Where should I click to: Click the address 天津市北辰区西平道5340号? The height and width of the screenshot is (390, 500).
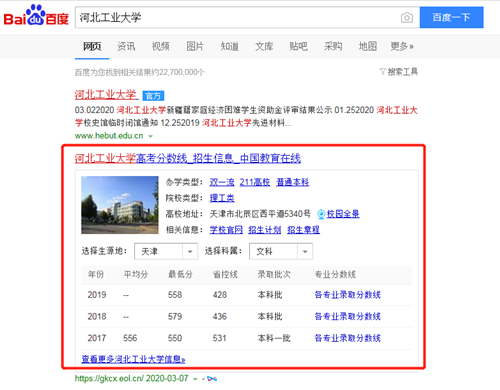[260, 214]
